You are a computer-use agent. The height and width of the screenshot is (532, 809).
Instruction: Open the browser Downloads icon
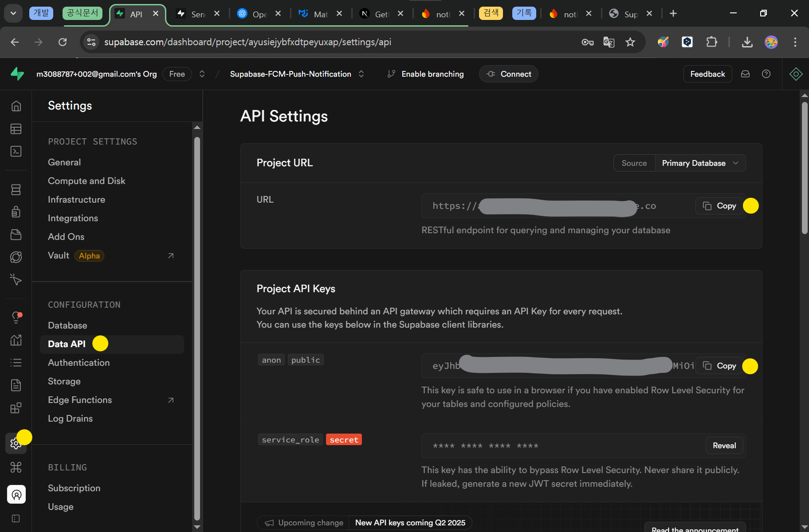tap(747, 42)
